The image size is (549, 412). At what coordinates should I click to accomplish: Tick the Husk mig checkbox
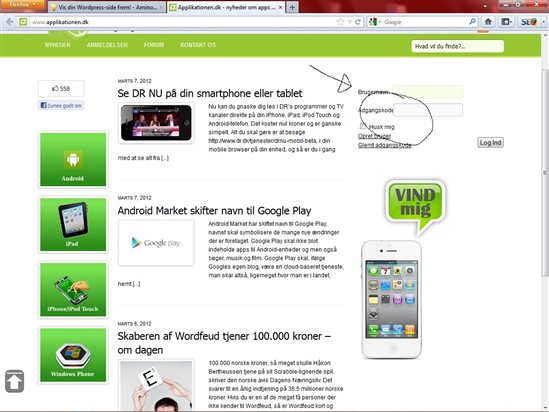[x=363, y=126]
